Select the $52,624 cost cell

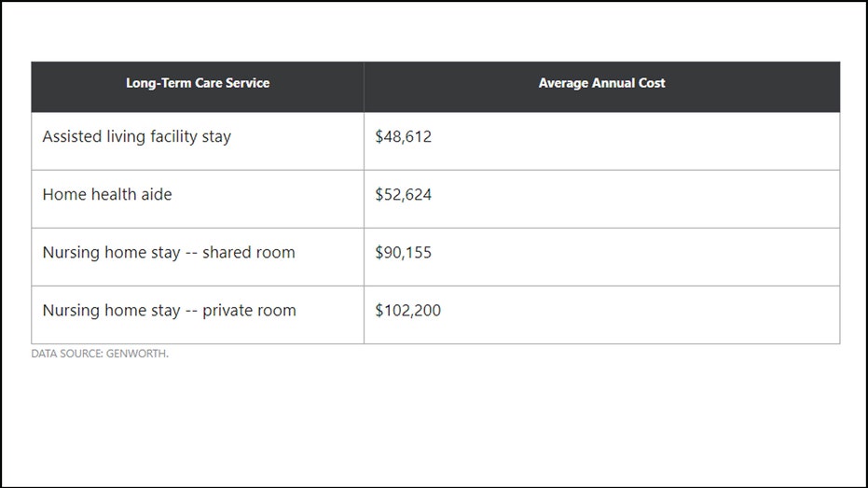tap(601, 200)
